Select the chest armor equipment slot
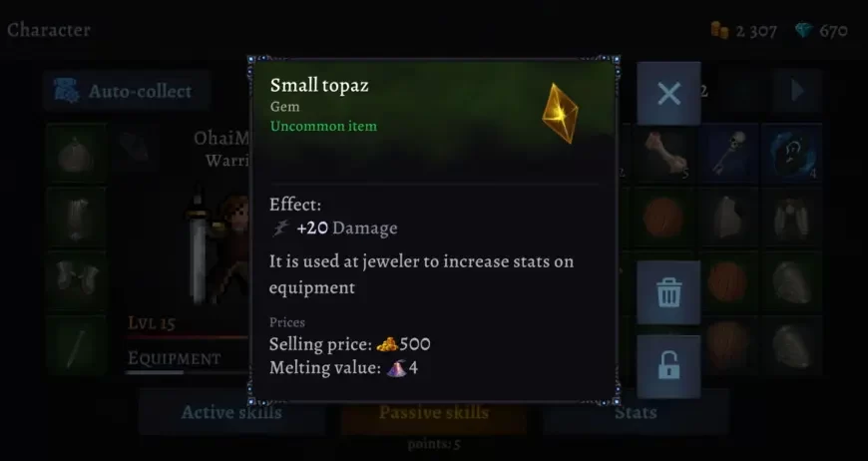 (77, 218)
